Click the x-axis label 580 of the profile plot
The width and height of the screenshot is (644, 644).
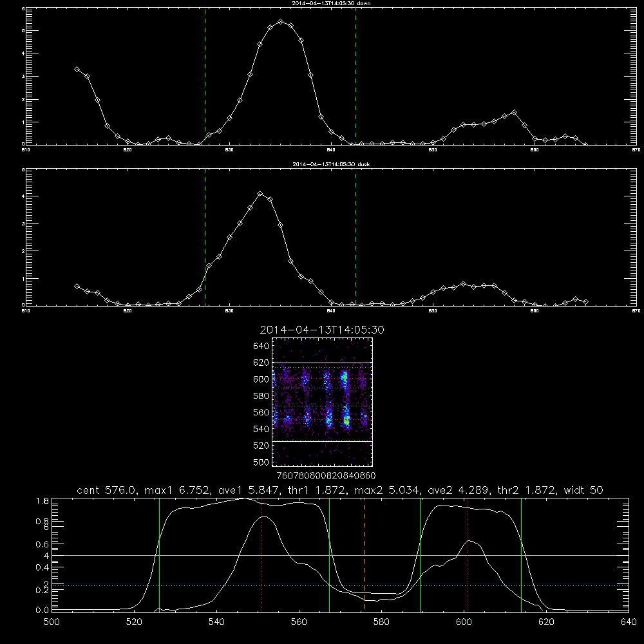tap(381, 622)
